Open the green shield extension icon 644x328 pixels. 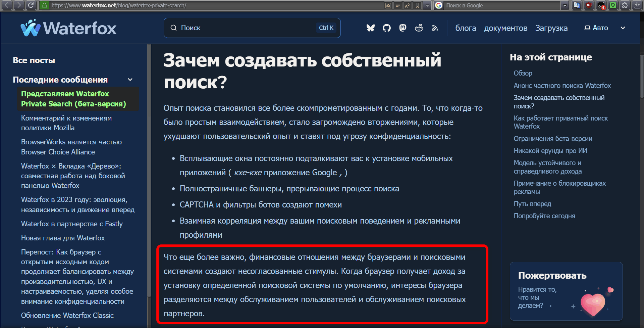[613, 5]
